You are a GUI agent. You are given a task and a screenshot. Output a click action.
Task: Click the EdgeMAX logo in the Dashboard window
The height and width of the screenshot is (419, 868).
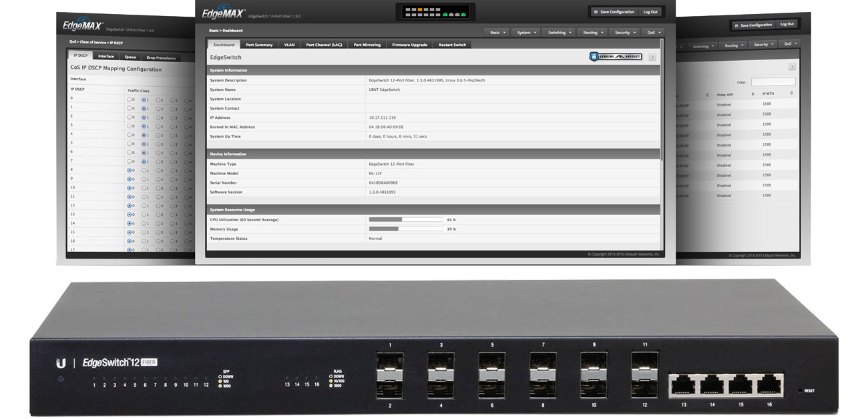tap(222, 12)
